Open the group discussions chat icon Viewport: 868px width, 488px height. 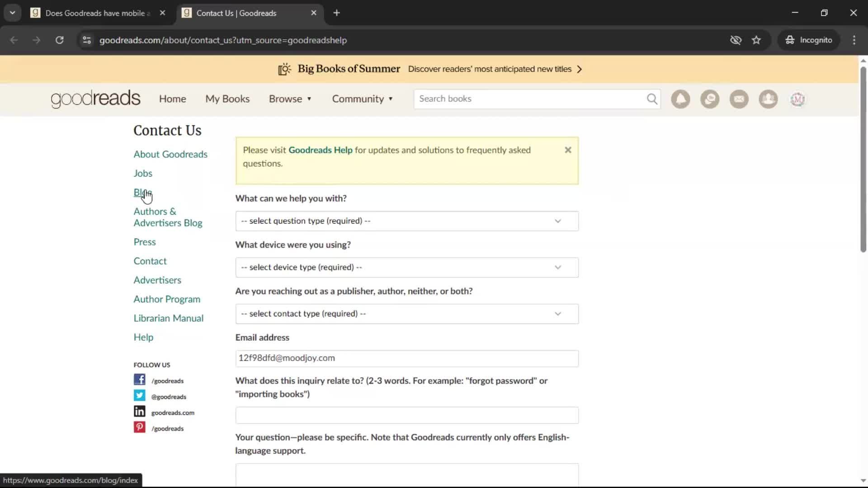tap(710, 99)
